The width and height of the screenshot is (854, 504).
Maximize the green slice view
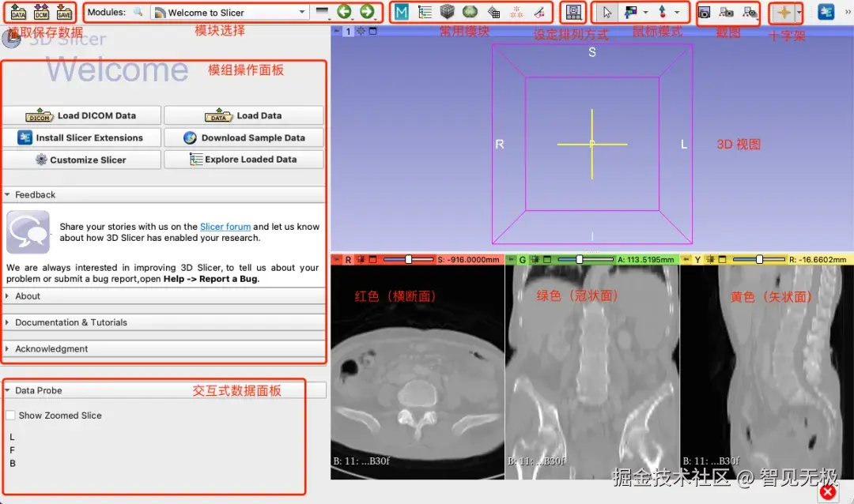pyautogui.click(x=547, y=260)
